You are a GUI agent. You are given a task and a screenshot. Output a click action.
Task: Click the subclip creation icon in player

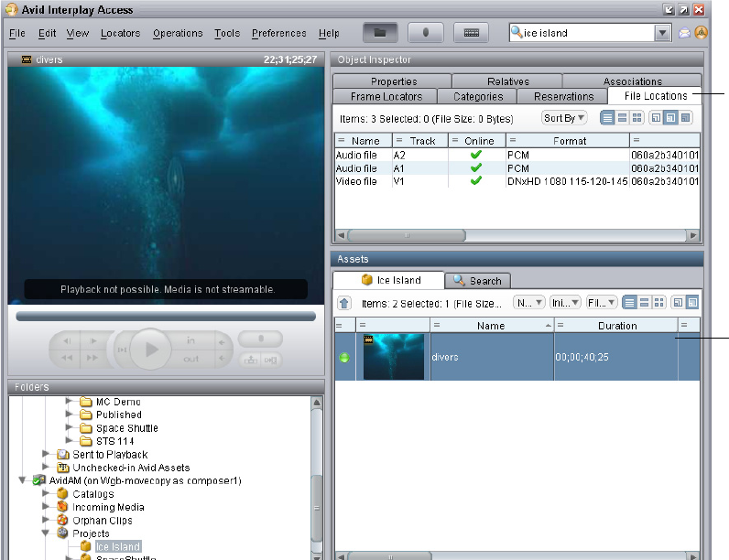[251, 360]
